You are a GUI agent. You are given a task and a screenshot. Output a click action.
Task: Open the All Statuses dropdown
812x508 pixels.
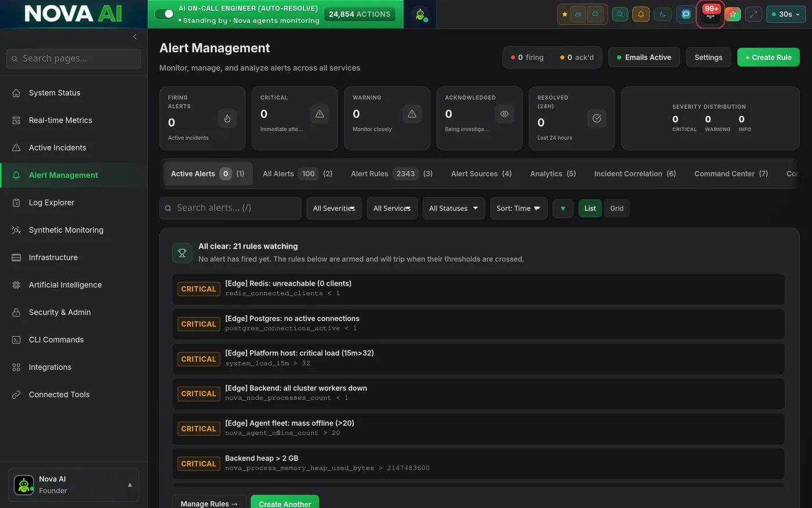(454, 208)
